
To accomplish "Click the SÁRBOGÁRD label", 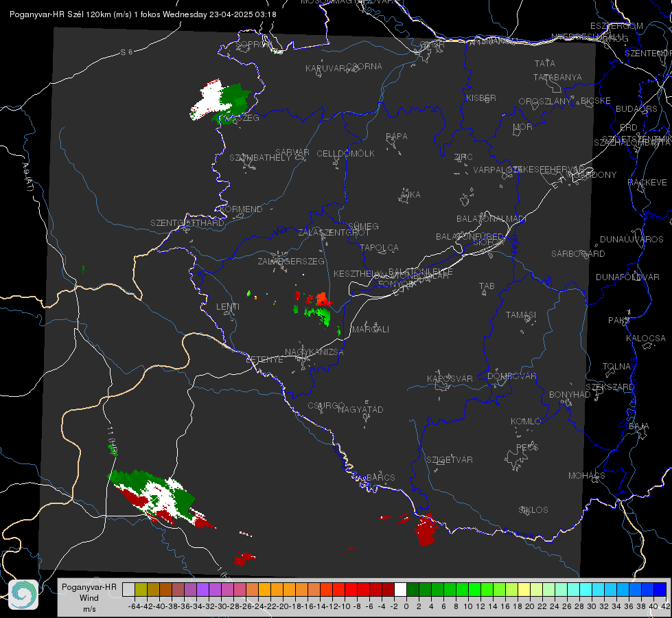I will click(x=578, y=254).
